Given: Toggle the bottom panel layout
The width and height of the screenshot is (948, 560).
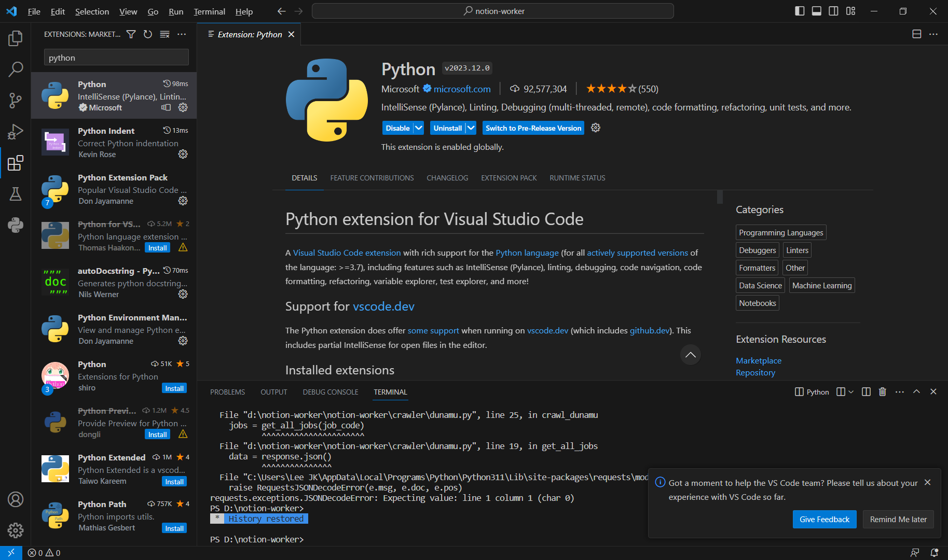Looking at the screenshot, I should pyautogui.click(x=817, y=11).
